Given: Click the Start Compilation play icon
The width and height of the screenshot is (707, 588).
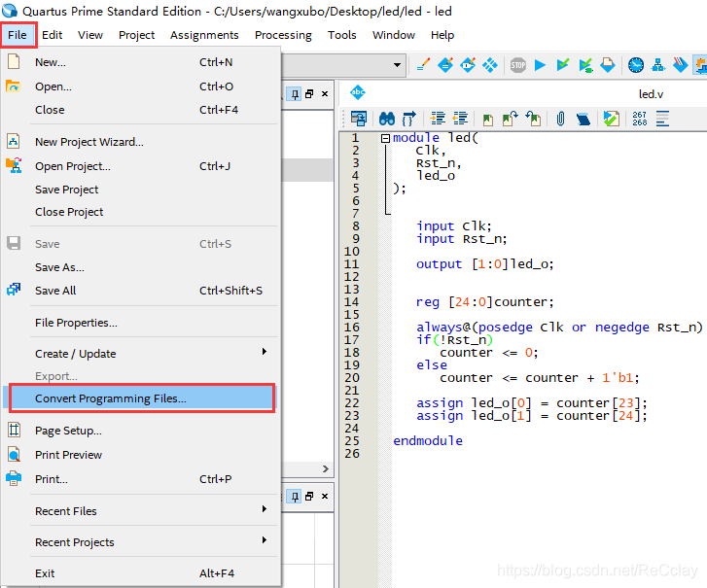Looking at the screenshot, I should tap(540, 65).
